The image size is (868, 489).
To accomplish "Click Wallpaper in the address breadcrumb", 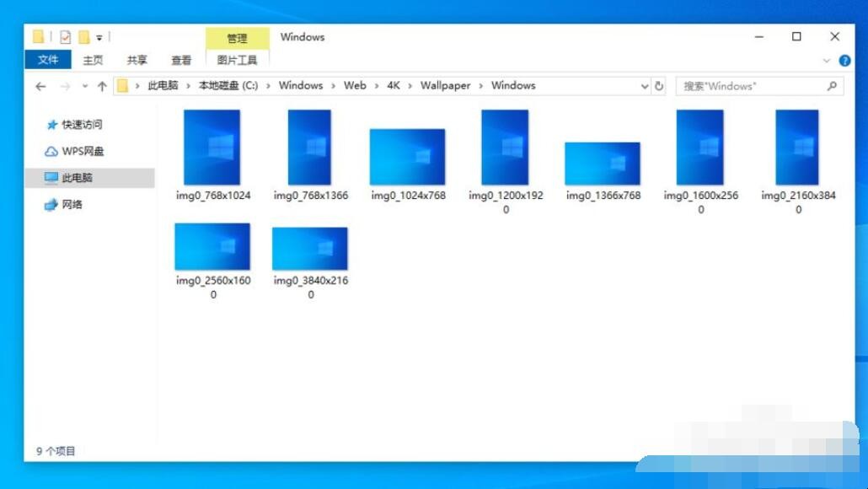I will tap(445, 85).
